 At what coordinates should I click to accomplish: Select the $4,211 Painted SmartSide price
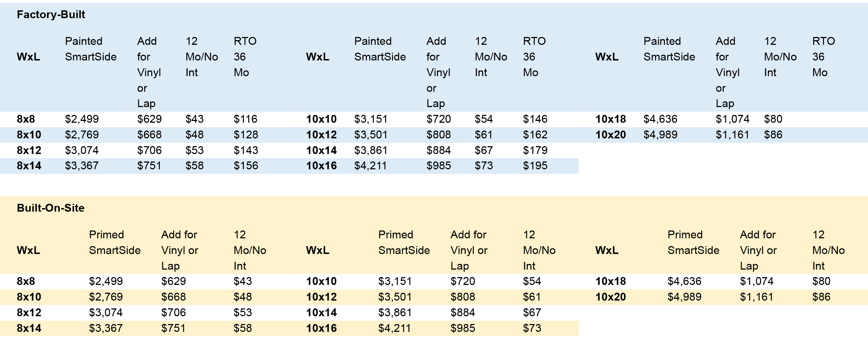(371, 166)
